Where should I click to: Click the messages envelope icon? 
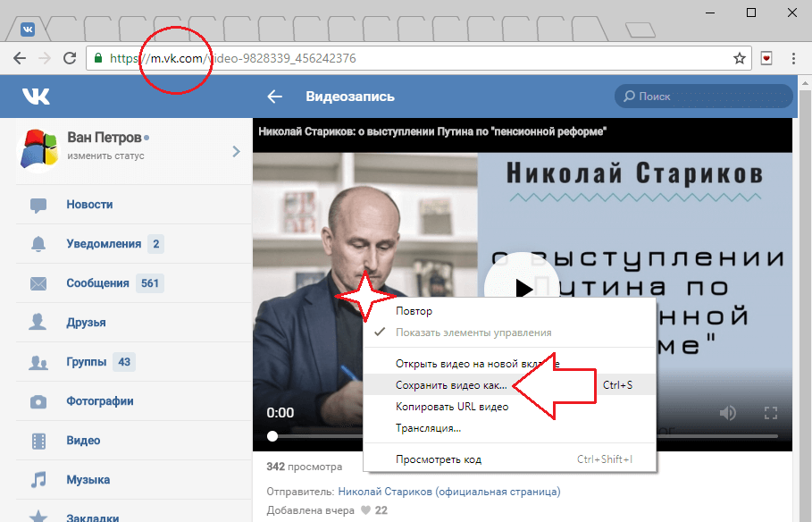click(x=38, y=283)
